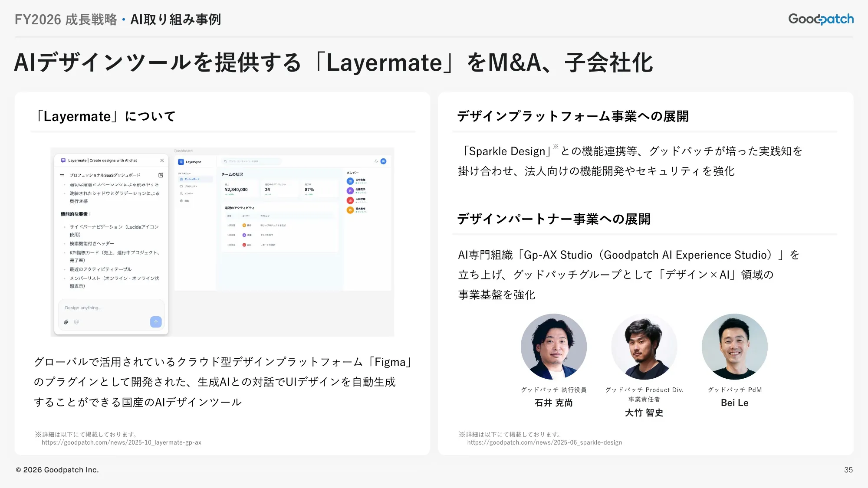868x488 pixels.
Task: Select the purple member avatar
Action: (x=350, y=191)
